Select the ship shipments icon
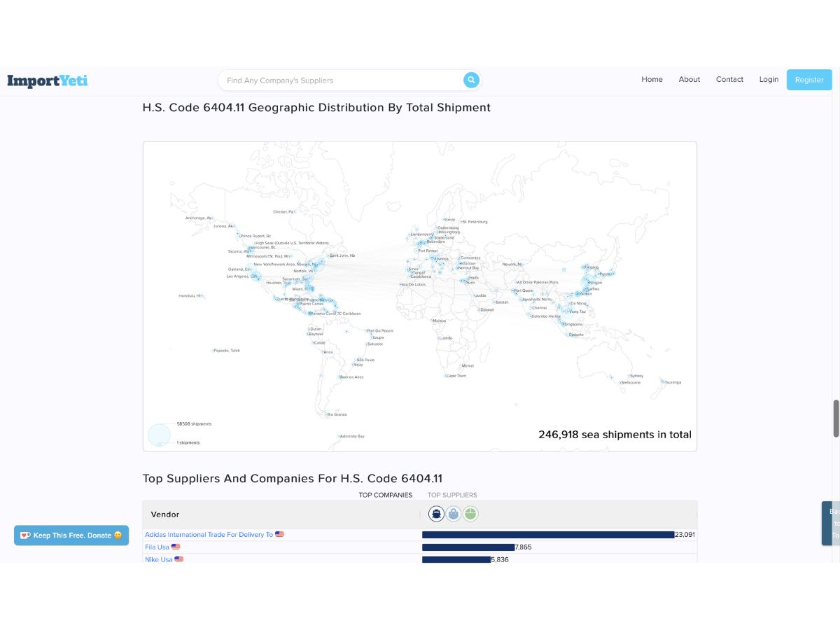The width and height of the screenshot is (840, 630). coord(437,514)
